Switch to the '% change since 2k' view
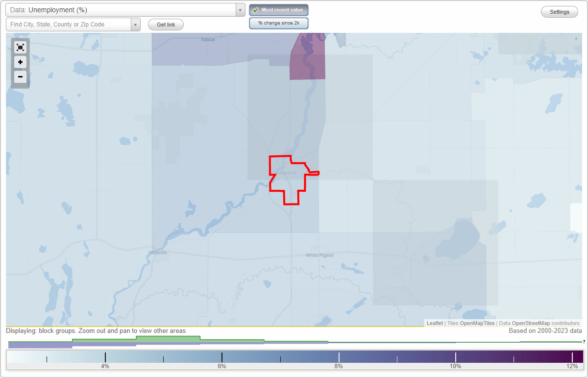The height and width of the screenshot is (378, 588). coord(278,23)
